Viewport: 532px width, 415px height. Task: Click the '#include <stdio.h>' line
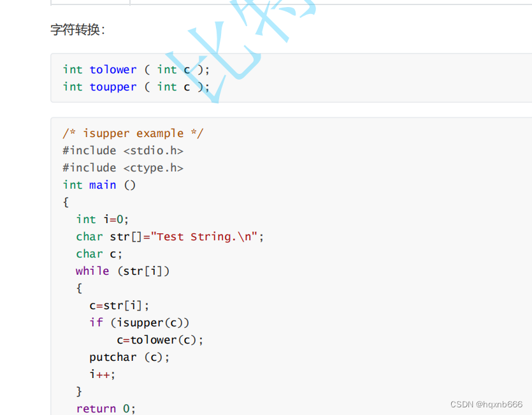click(x=123, y=150)
